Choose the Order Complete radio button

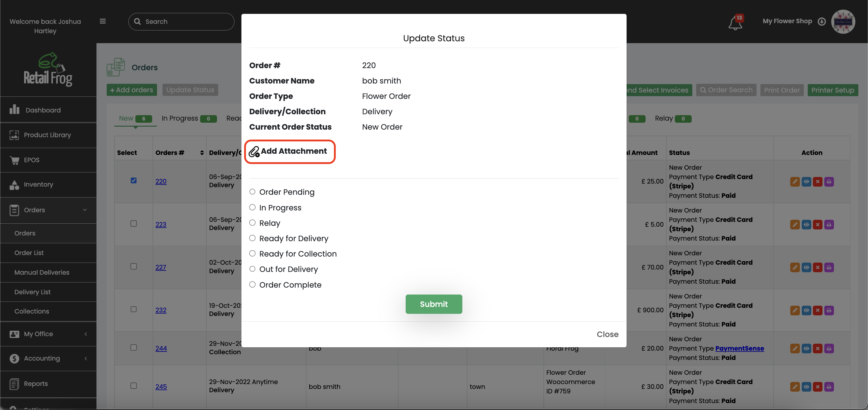coord(253,284)
